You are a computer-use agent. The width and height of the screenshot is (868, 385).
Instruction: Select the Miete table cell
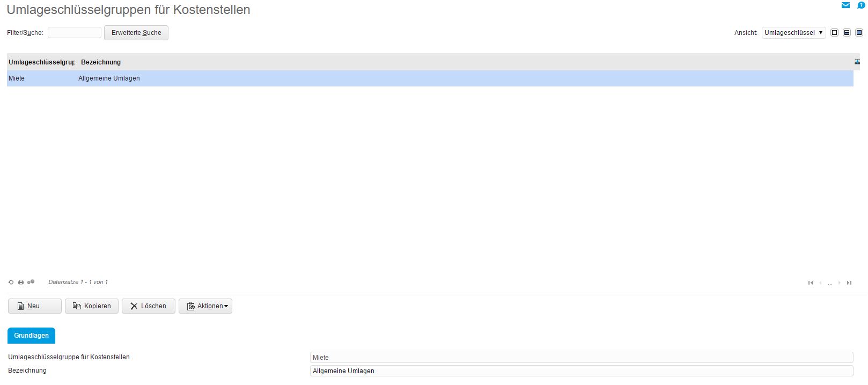click(17, 78)
